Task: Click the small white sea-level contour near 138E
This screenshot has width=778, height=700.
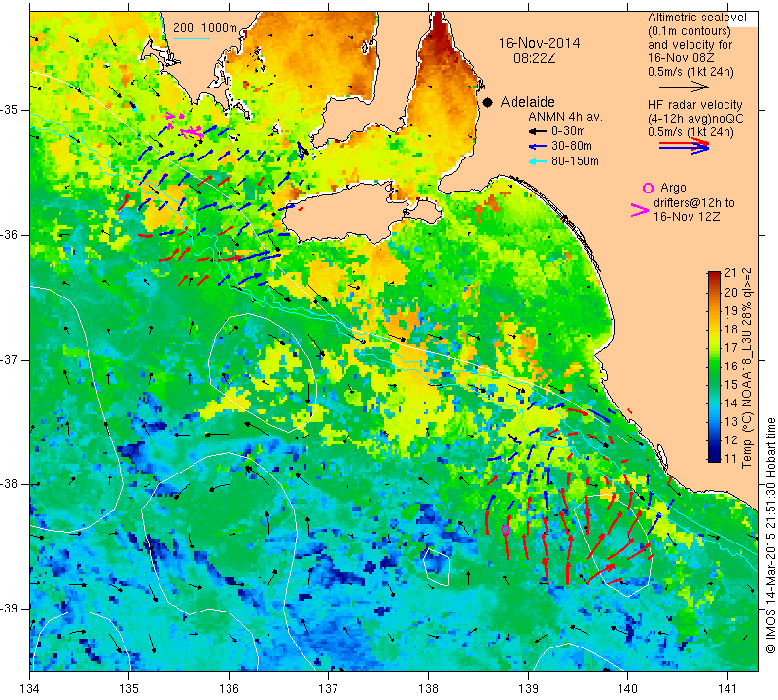Action: click(x=437, y=567)
